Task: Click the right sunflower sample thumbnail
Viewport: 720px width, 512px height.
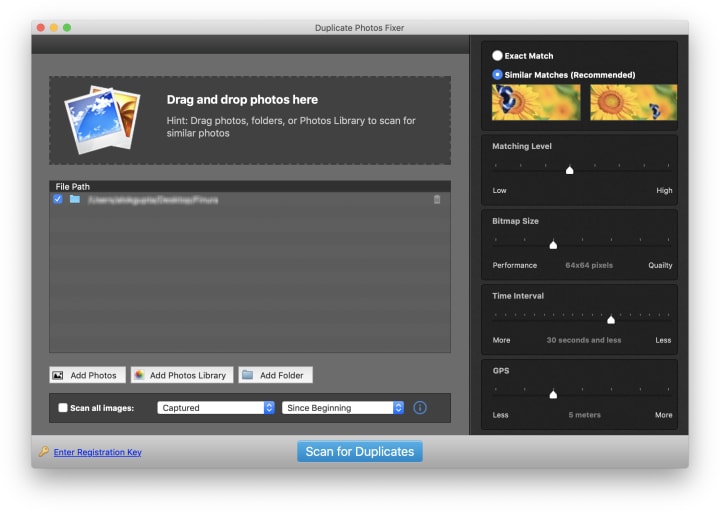Action: pyautogui.click(x=634, y=102)
